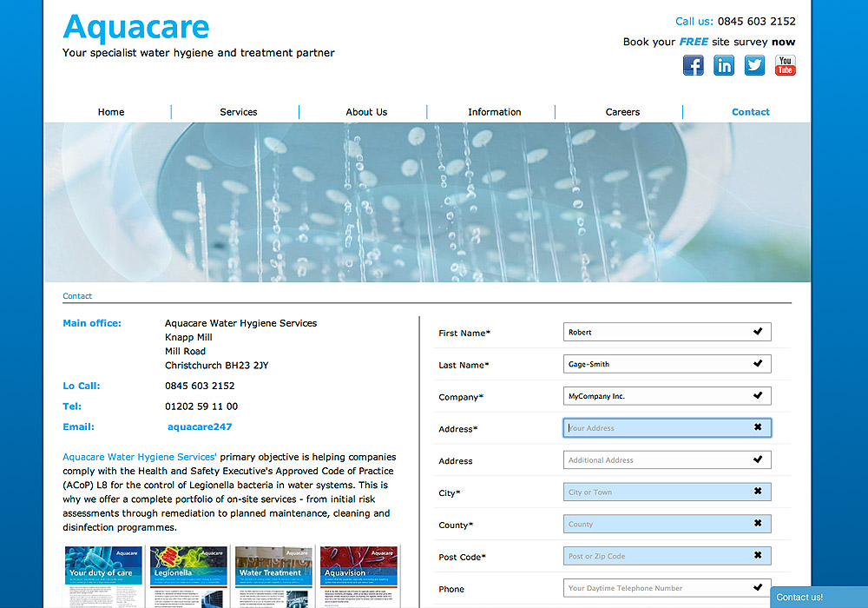Viewport: 868px width, 608px height.
Task: Click into the Post or Zip Code field
Action: point(667,556)
